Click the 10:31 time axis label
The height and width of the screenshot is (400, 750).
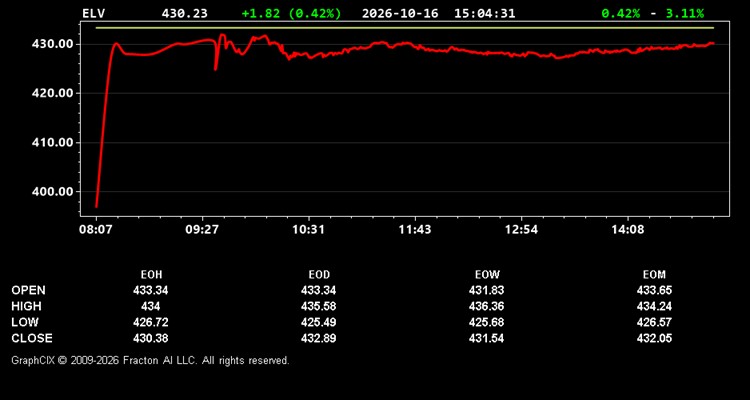[308, 229]
